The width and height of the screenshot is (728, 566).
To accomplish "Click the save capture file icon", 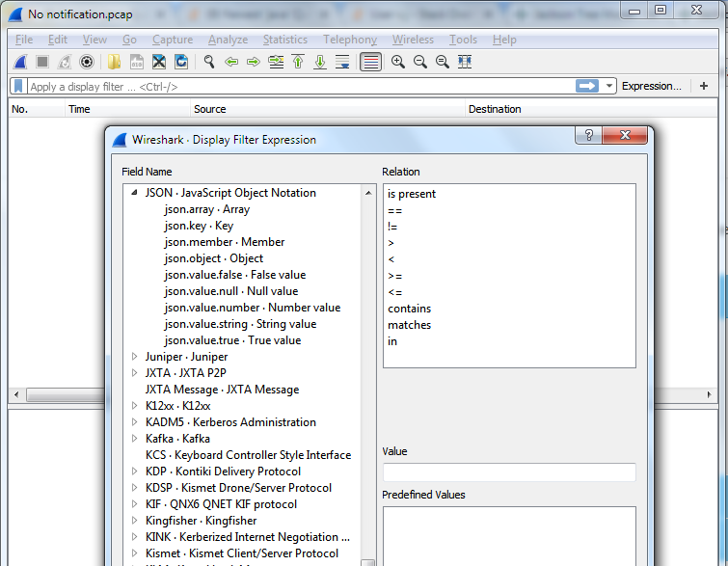I will click(x=137, y=62).
